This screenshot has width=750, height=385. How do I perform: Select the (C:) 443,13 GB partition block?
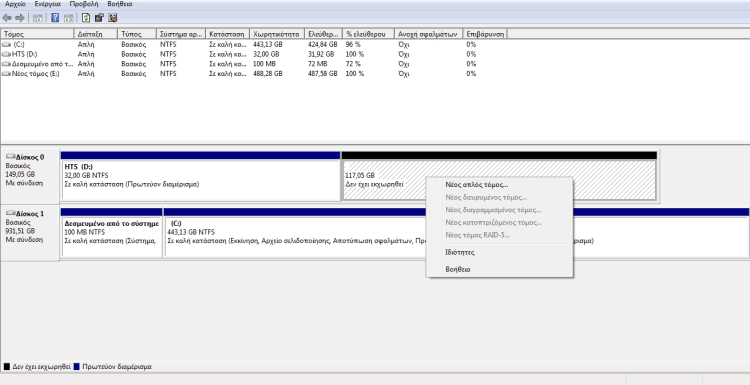456,232
